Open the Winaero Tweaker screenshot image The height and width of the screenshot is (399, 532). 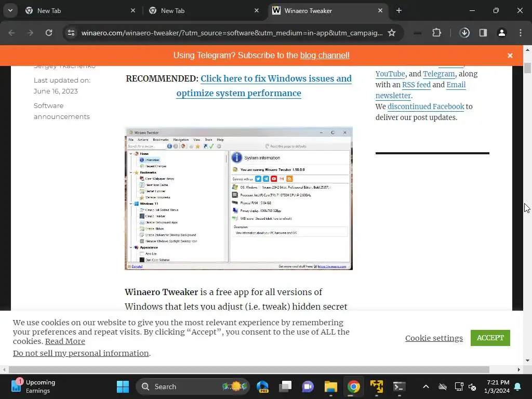[x=238, y=198]
